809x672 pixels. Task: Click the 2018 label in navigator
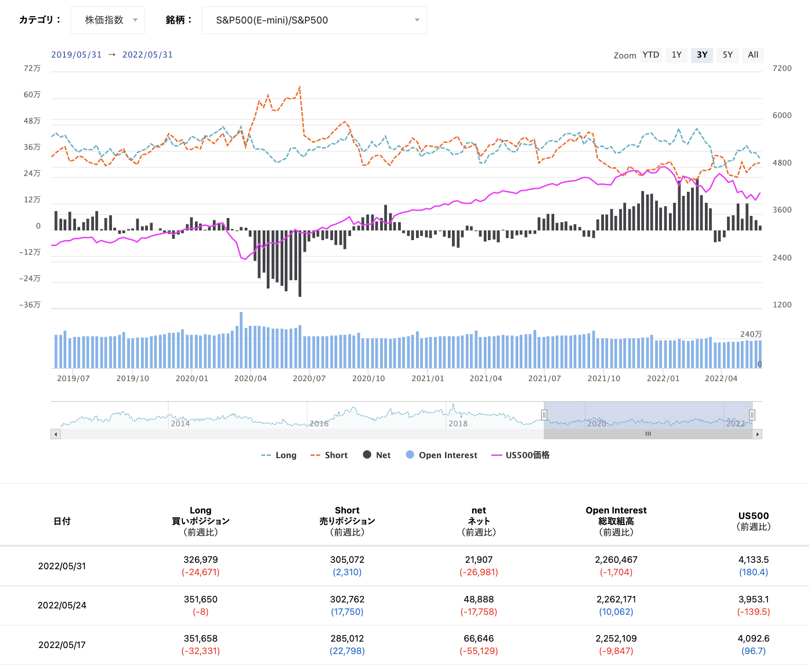[x=458, y=424]
